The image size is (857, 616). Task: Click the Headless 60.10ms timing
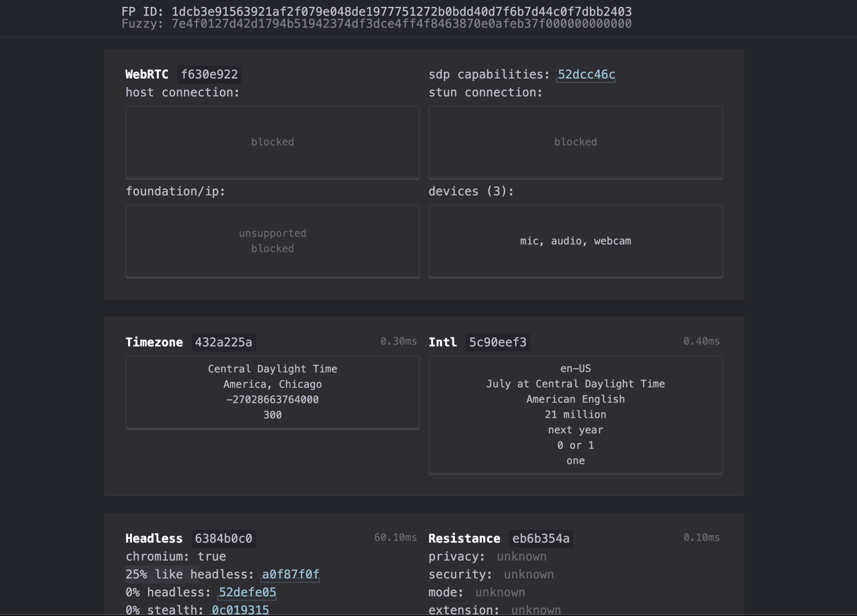tap(395, 538)
